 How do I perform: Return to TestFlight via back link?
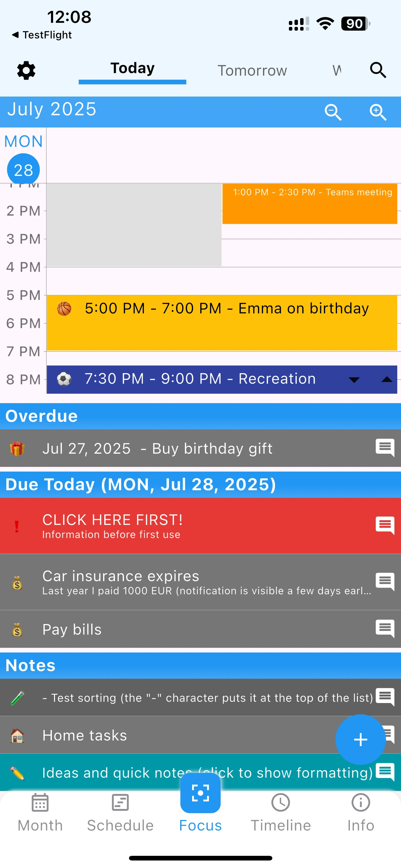pos(42,35)
